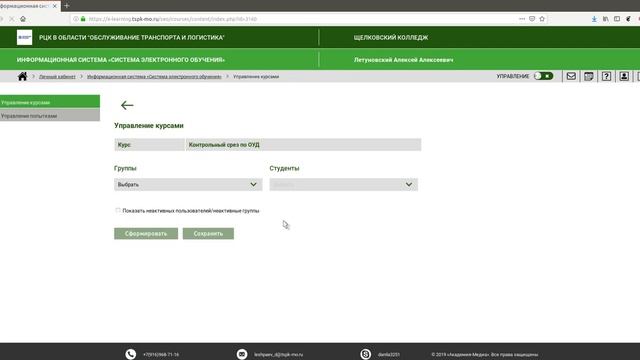Click the footer phone number
The image size is (640, 360).
(161, 354)
